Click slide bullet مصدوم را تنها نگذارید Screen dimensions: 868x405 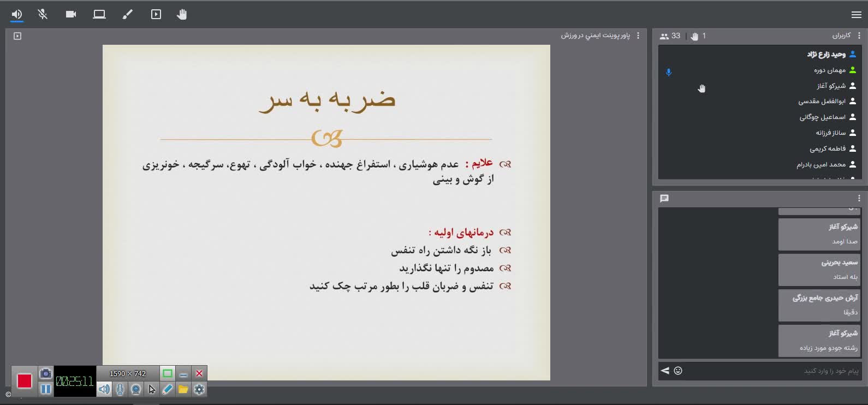[447, 268]
